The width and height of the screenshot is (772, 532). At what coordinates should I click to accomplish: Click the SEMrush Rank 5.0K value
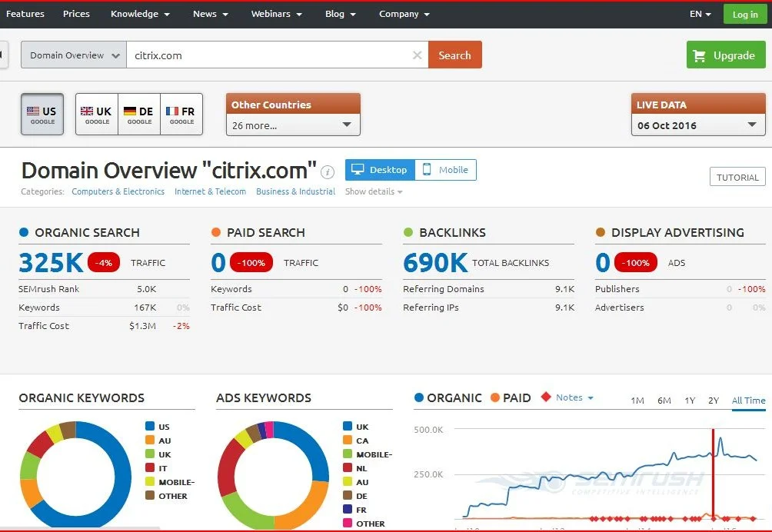tap(147, 289)
